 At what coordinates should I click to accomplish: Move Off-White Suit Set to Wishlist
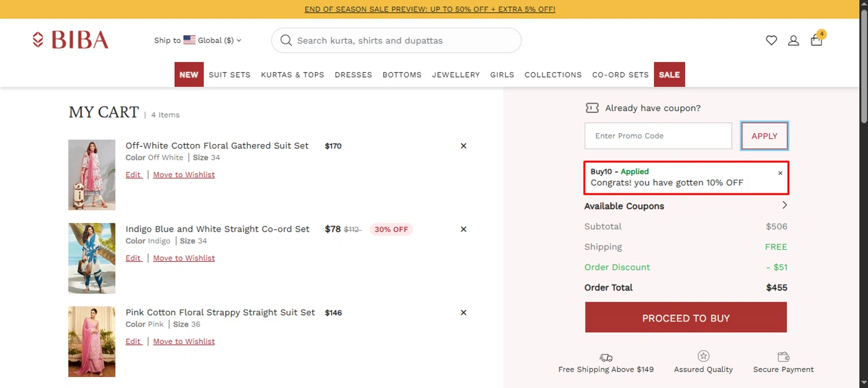click(184, 174)
